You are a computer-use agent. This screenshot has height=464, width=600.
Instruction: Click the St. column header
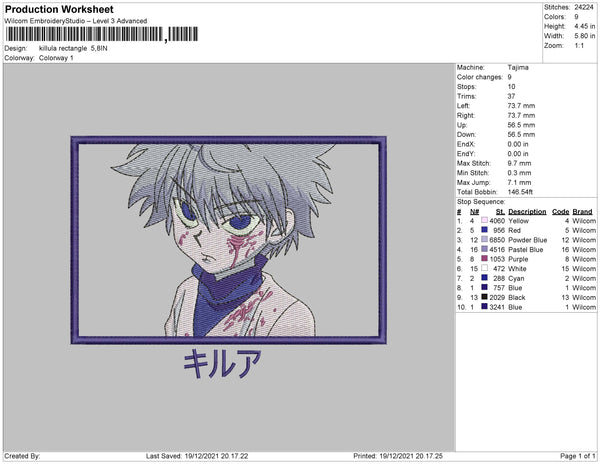pyautogui.click(x=500, y=212)
